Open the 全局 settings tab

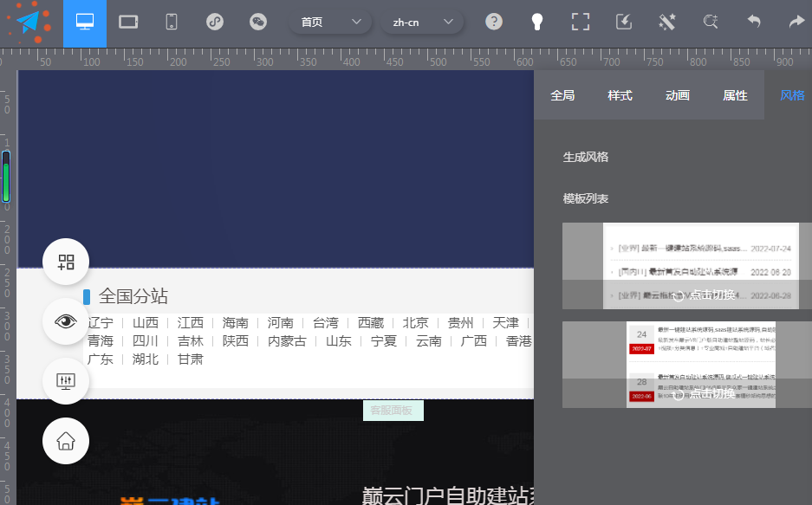pos(562,95)
